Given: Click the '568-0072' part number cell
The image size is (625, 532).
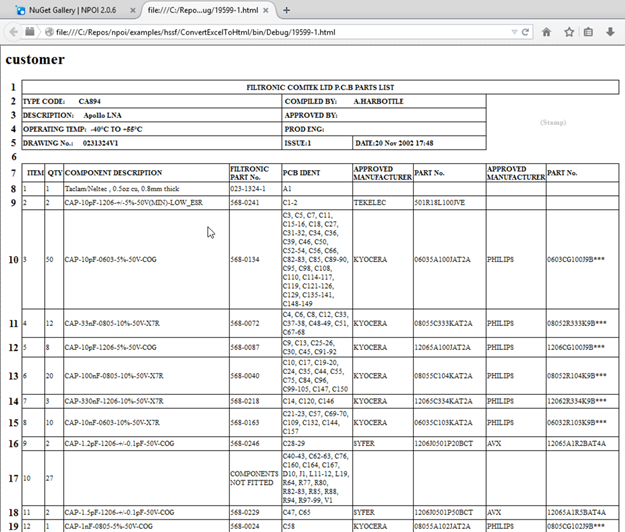Looking at the screenshot, I should 256,323.
